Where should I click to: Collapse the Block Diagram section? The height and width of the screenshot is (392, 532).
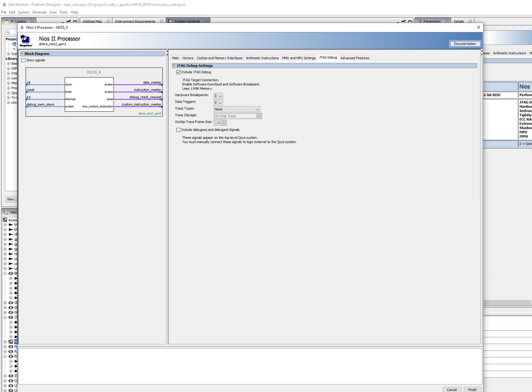pyautogui.click(x=22, y=54)
